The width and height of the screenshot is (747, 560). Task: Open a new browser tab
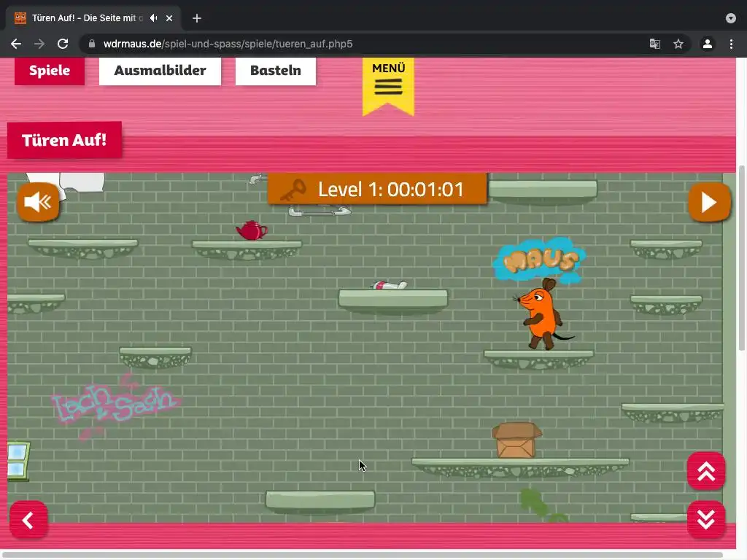tap(197, 18)
